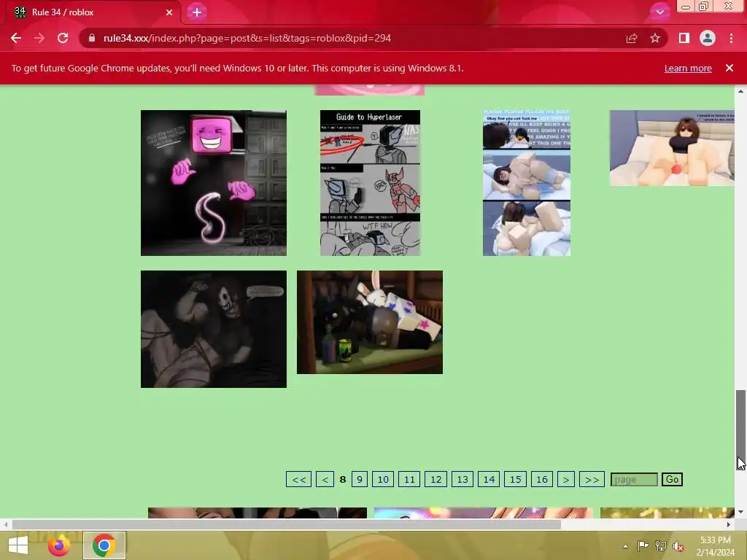This screenshot has width=747, height=560.
Task: Open the muted volume tray icon
Action: pyautogui.click(x=678, y=545)
